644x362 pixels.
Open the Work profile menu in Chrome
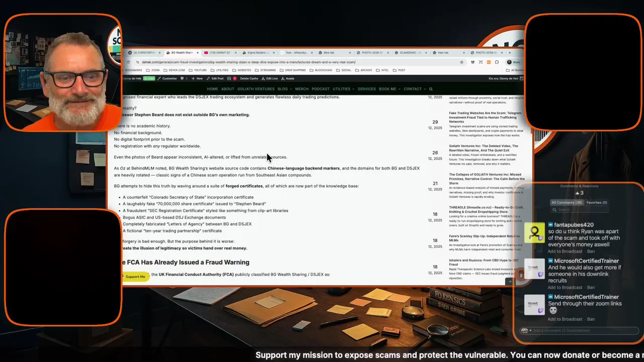tap(514, 62)
